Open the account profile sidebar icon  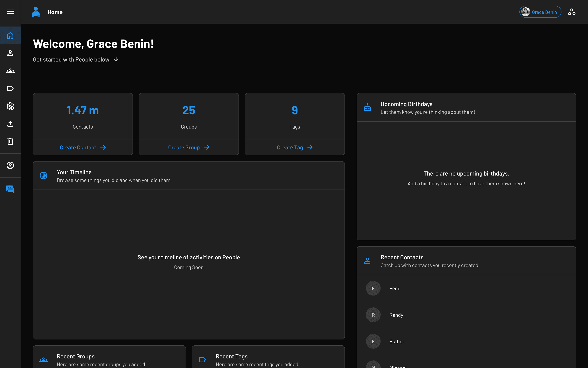click(x=10, y=166)
